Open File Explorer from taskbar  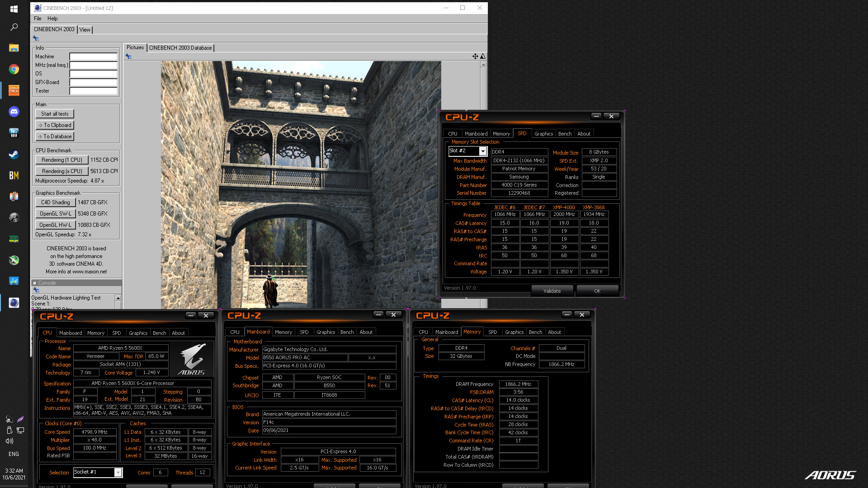click(14, 48)
